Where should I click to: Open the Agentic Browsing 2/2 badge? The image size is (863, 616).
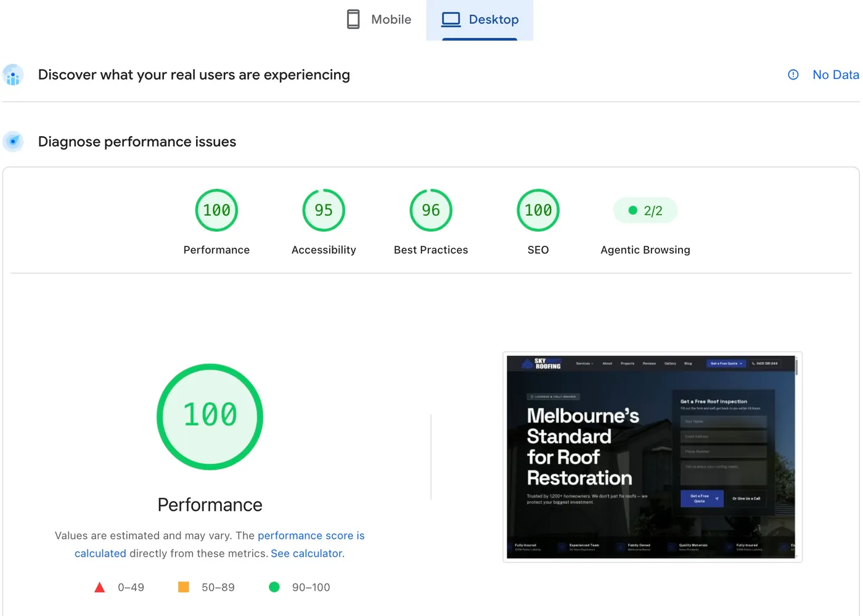click(645, 211)
